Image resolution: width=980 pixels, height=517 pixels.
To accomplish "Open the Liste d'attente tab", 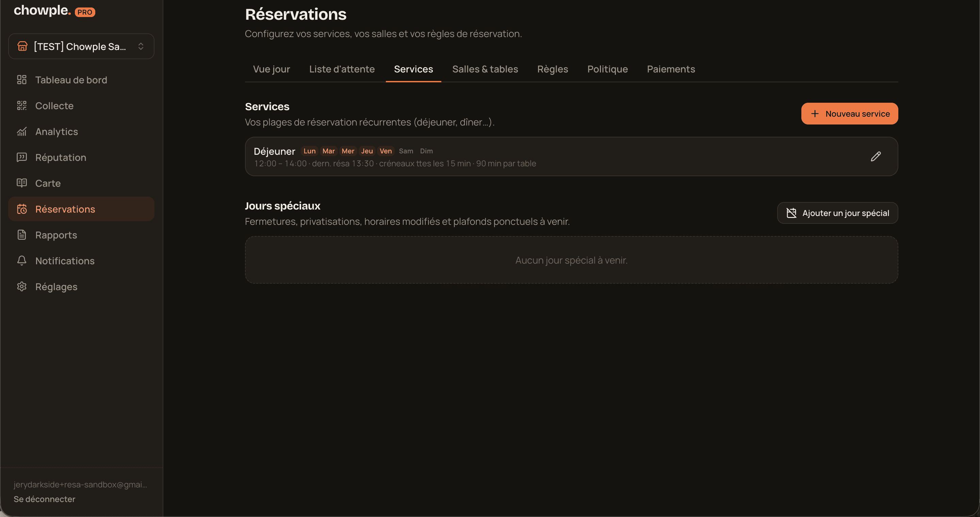I will coord(342,69).
